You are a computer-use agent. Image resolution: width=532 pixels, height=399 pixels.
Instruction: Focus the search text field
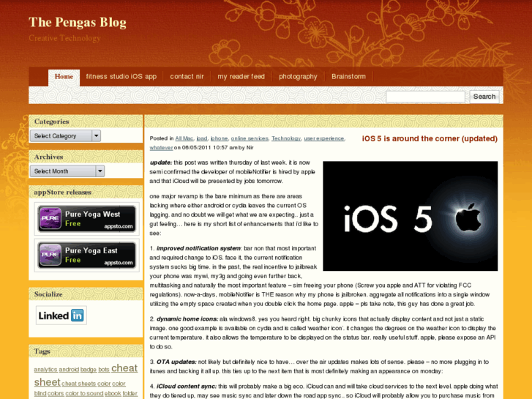[x=425, y=97]
